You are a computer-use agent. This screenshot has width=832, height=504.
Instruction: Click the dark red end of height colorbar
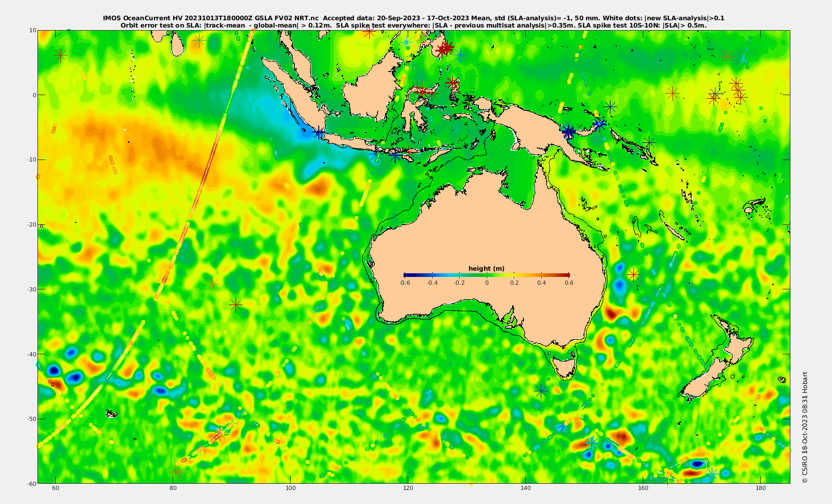(566, 275)
